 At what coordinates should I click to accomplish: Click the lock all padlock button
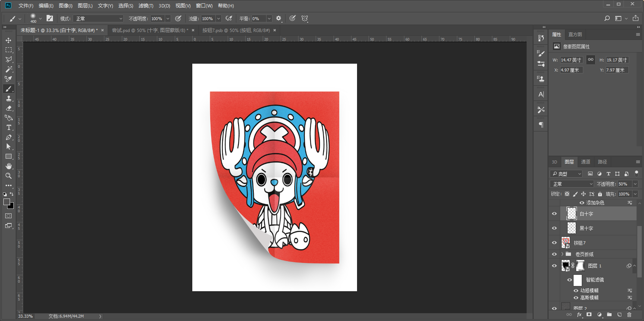600,194
